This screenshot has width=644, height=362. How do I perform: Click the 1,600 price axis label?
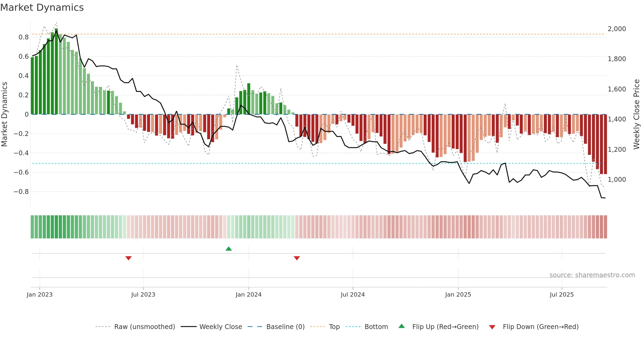[x=617, y=89]
